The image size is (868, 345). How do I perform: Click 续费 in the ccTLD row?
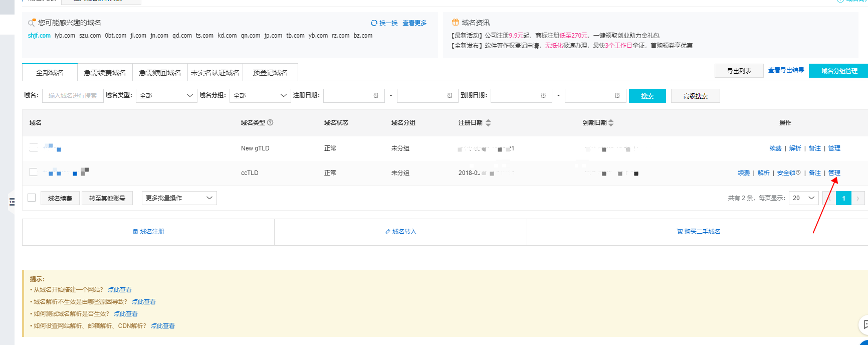click(x=744, y=172)
